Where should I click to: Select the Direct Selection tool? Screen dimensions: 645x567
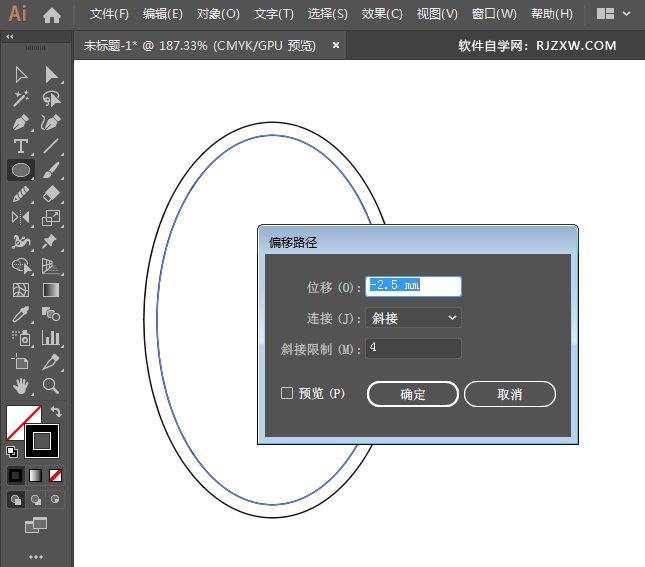[x=51, y=75]
